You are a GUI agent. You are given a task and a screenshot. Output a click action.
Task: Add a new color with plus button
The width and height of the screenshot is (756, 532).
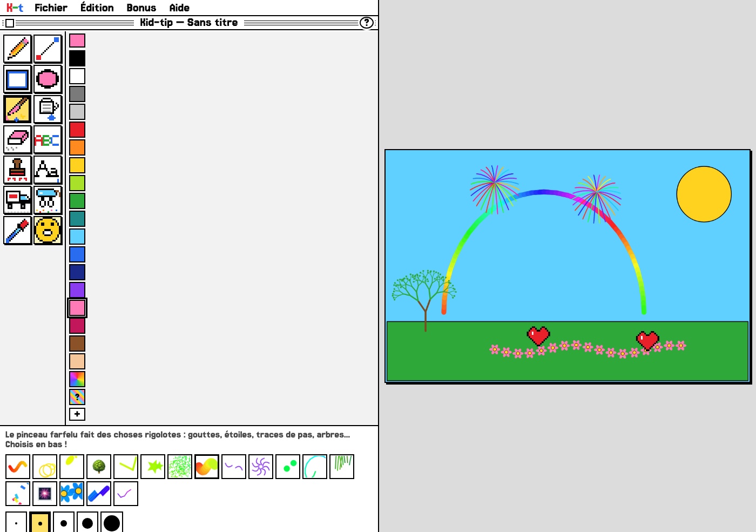point(77,414)
